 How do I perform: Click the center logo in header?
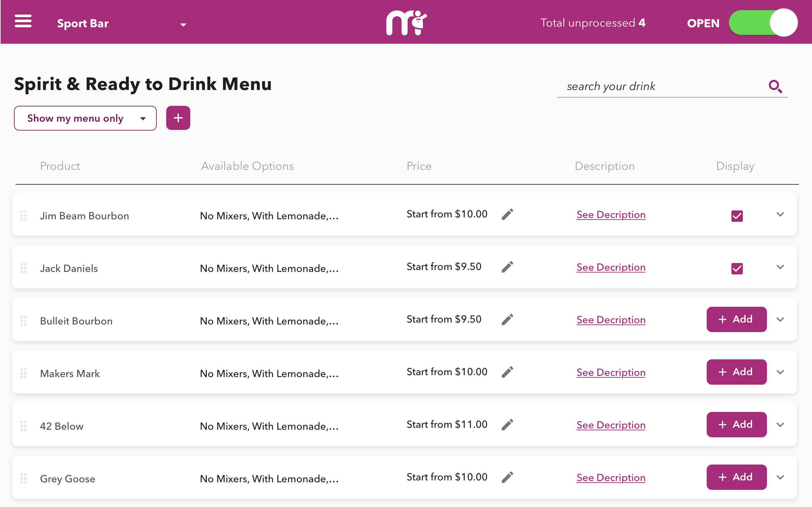click(406, 23)
